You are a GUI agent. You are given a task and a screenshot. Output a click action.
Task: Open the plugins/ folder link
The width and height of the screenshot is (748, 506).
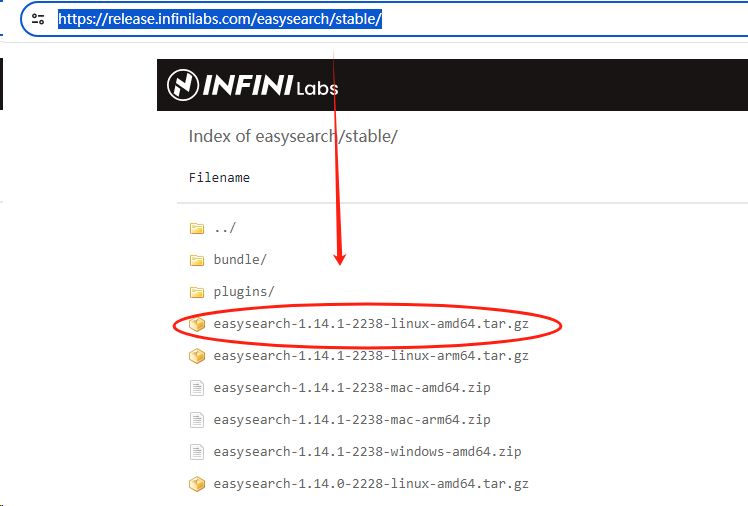coord(244,291)
